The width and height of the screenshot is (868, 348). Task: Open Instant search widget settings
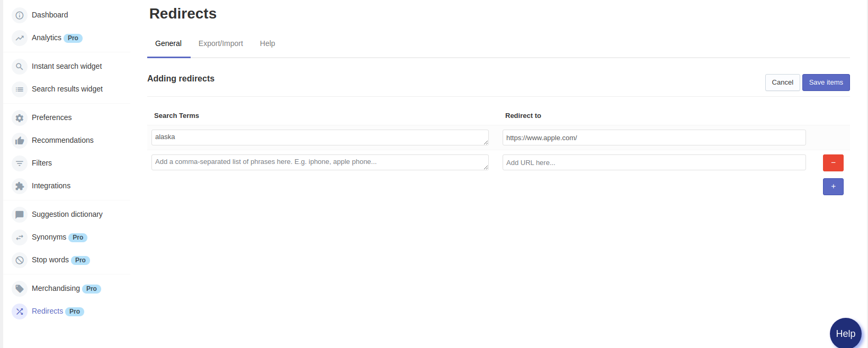click(x=67, y=66)
